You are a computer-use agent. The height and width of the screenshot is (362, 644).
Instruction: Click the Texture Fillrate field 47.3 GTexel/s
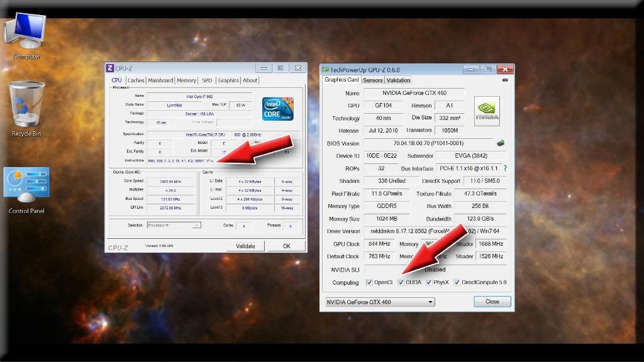tap(480, 194)
